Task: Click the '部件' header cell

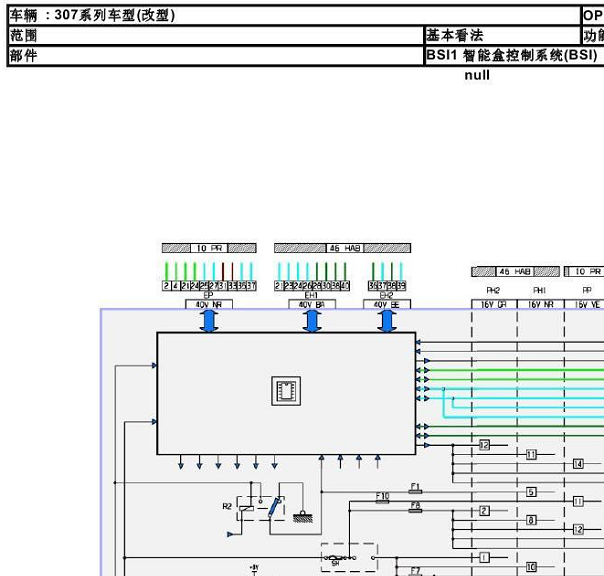Action: pyautogui.click(x=216, y=55)
